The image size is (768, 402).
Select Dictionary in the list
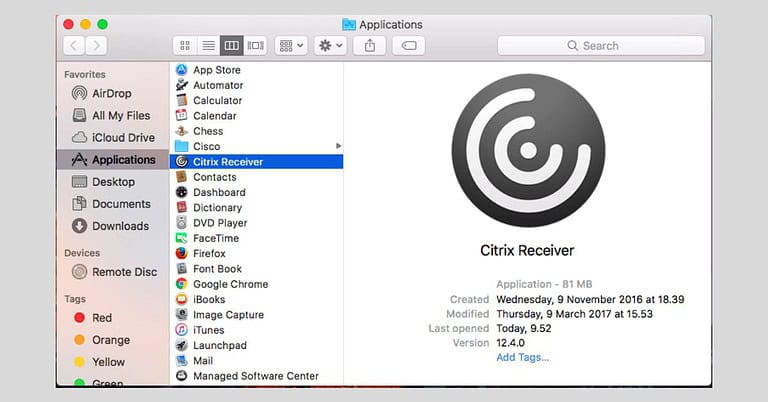tap(257, 208)
